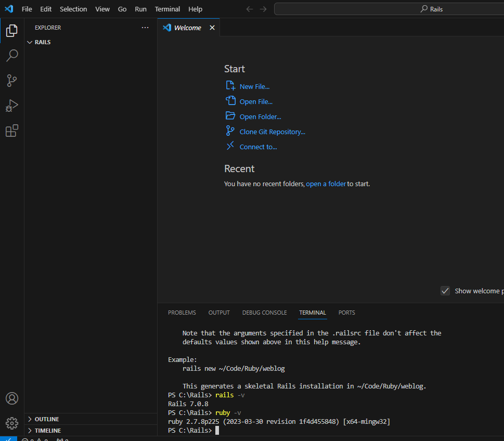Switch to the OUTPUT panel tab

click(219, 313)
